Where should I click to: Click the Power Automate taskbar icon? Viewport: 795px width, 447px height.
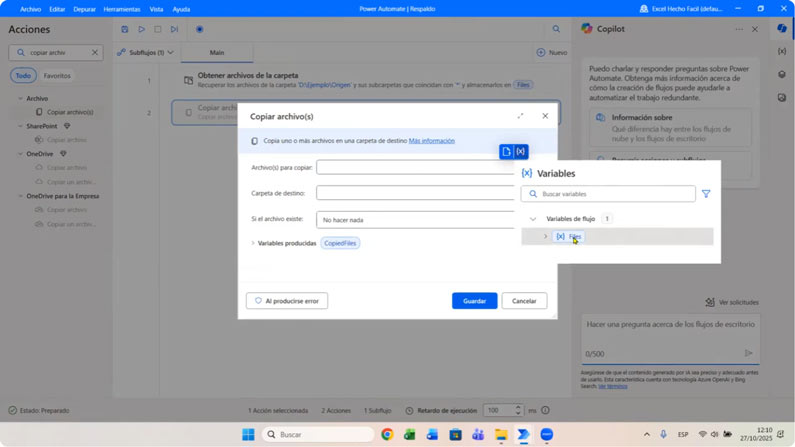coord(524,434)
